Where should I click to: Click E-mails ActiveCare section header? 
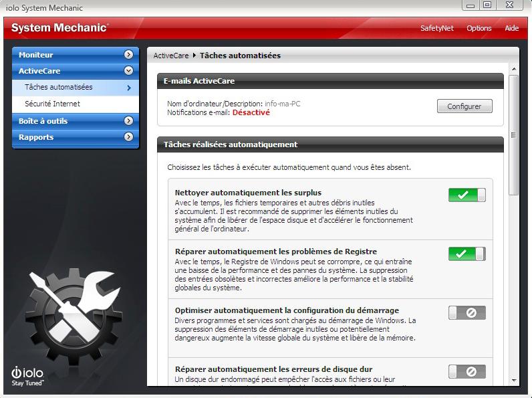[330, 81]
